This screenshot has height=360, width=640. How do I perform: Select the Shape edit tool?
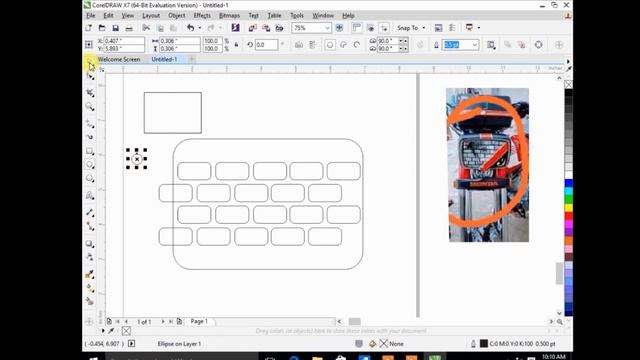pos(90,77)
